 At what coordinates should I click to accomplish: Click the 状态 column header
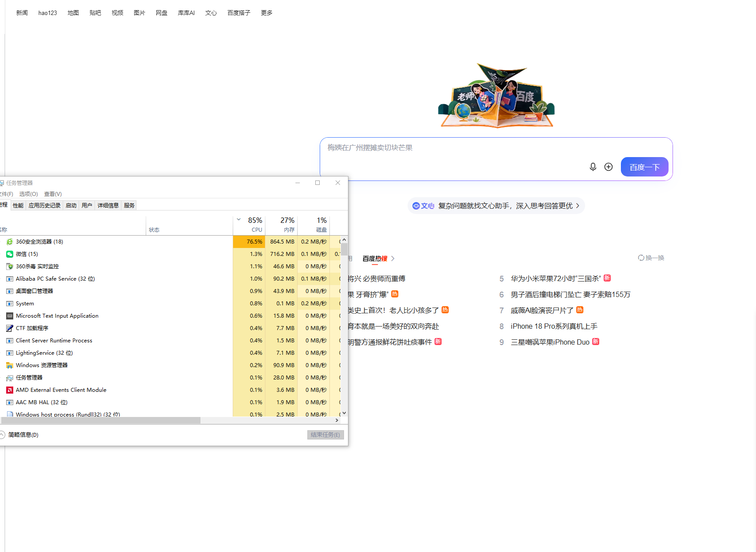[x=189, y=225]
